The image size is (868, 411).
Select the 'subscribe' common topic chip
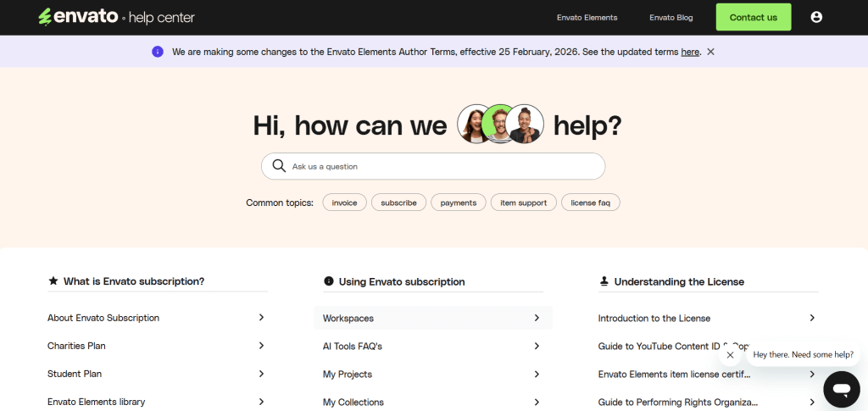pyautogui.click(x=398, y=203)
